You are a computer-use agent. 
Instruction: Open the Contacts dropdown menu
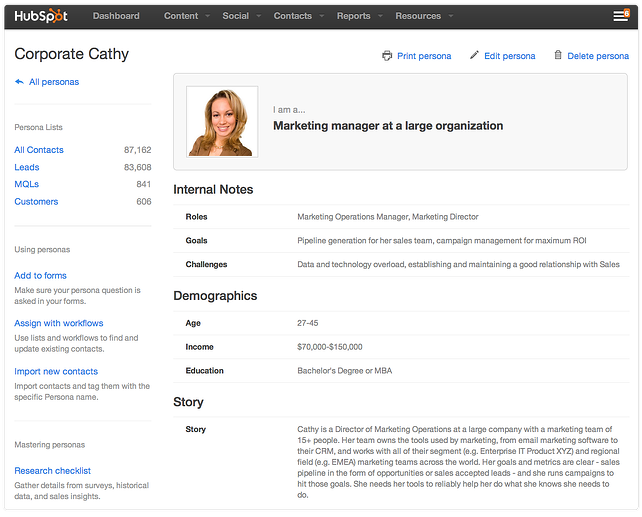pos(298,16)
